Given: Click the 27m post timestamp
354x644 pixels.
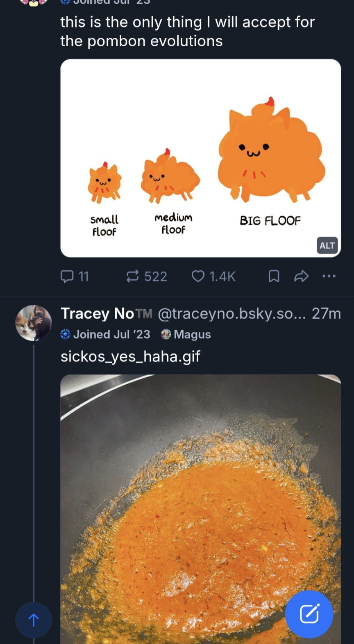Looking at the screenshot, I should click(x=326, y=314).
